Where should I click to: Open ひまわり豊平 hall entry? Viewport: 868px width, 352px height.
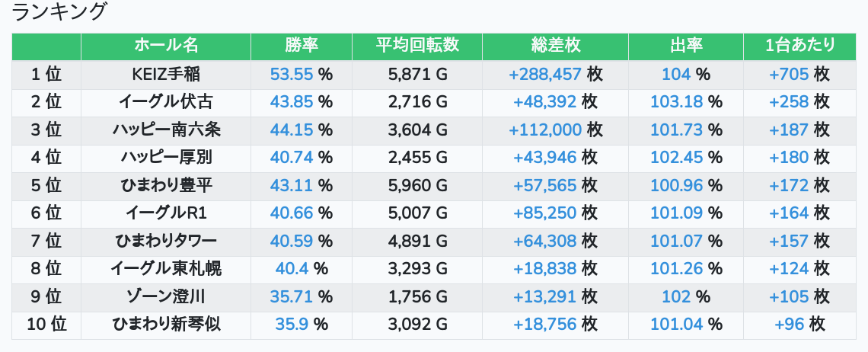[x=166, y=186]
